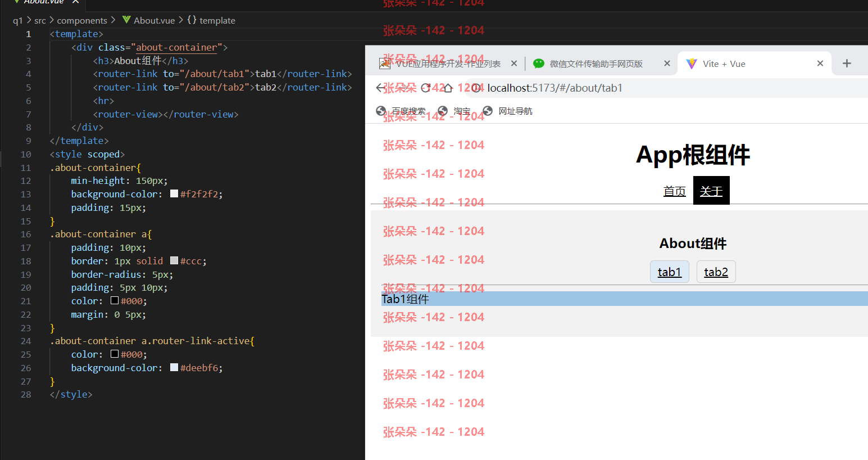
Task: Close the About.vue editor tab
Action: pyautogui.click(x=75, y=2)
